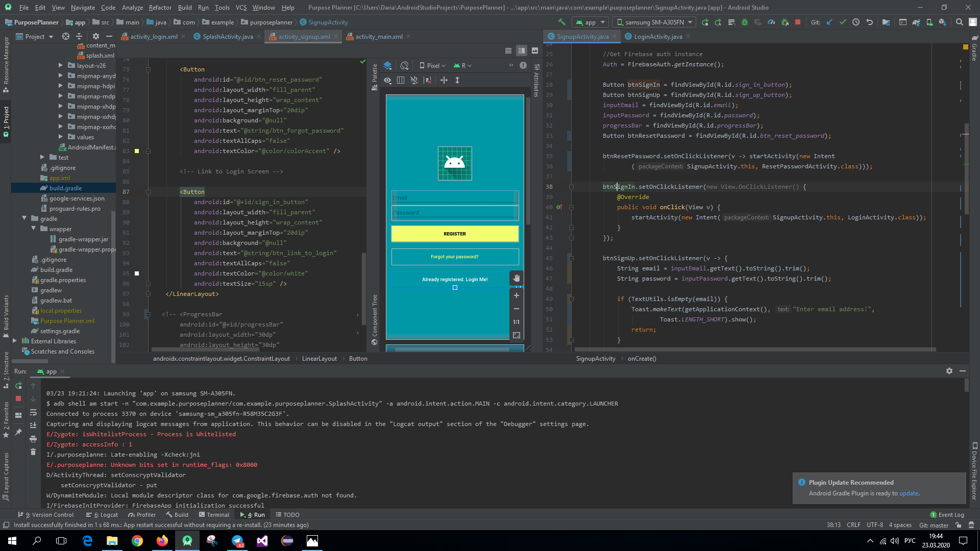Show Git history clock icon
Viewport: 980px width, 551px height.
[x=856, y=22]
